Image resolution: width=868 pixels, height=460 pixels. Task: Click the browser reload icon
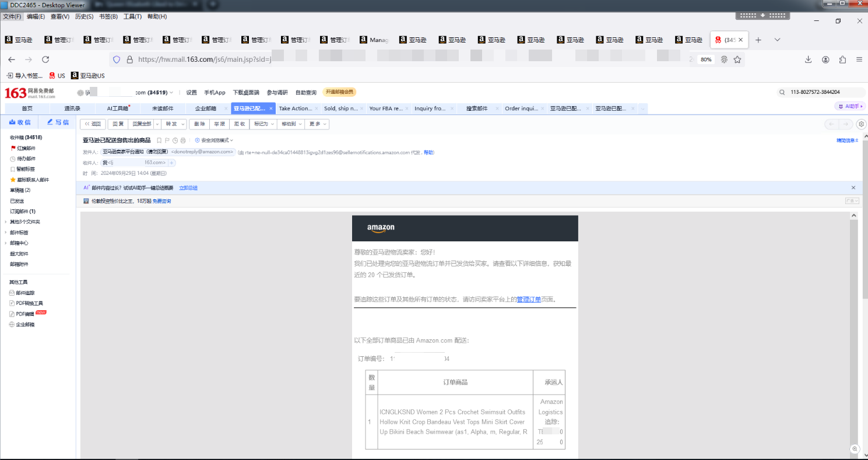click(x=45, y=59)
